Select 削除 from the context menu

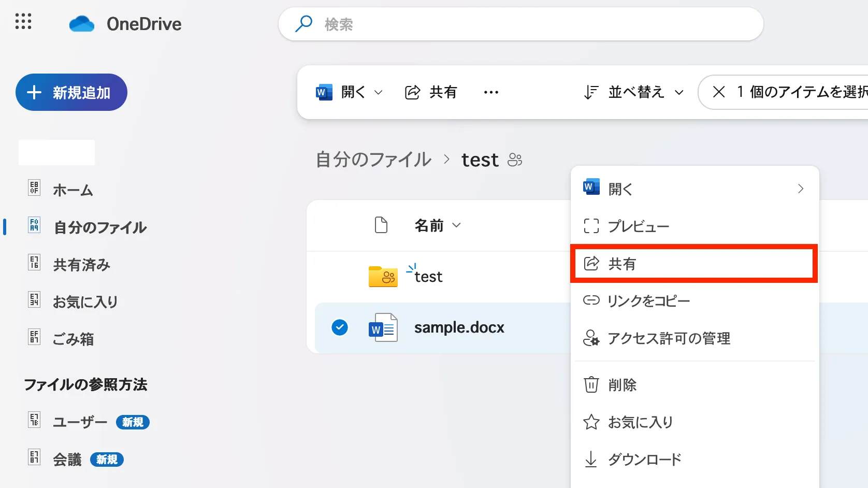click(621, 385)
